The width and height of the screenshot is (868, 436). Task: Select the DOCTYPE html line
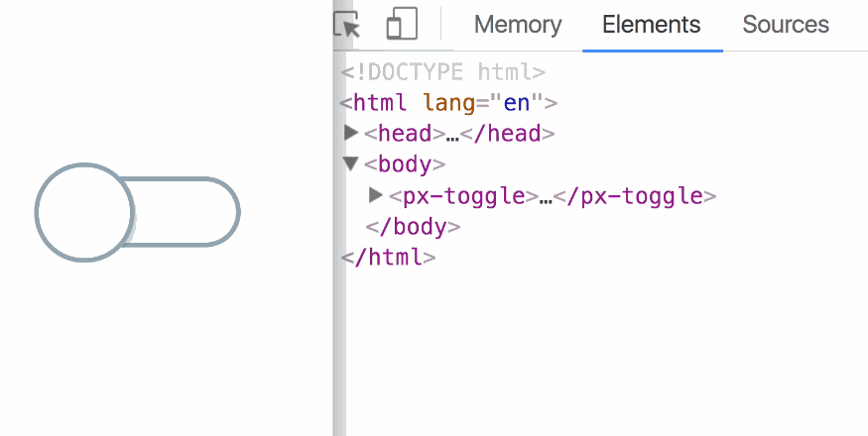click(442, 72)
